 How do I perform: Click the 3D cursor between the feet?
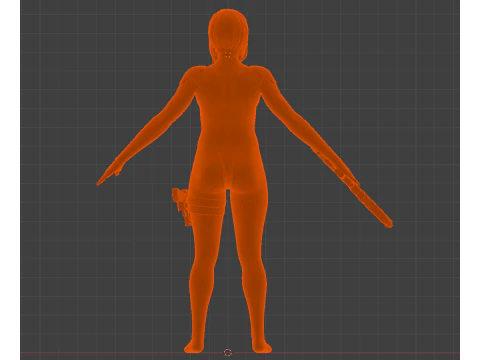pyautogui.click(x=228, y=352)
